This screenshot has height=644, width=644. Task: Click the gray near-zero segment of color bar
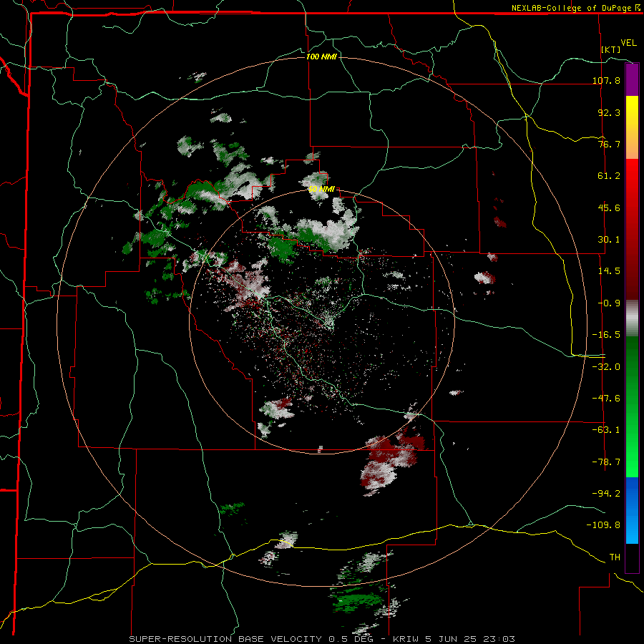[632, 318]
